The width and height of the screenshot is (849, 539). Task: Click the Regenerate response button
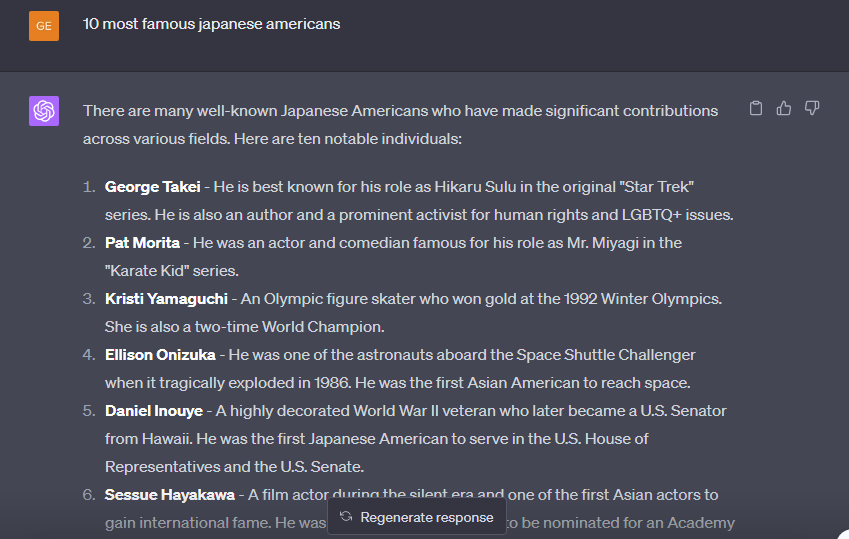[x=417, y=517]
